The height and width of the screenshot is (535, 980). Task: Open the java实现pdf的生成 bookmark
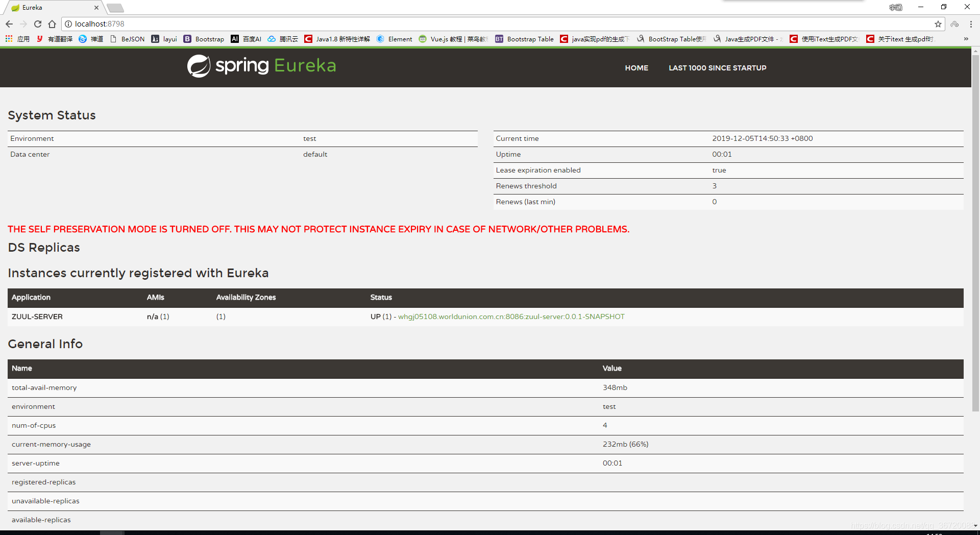coord(595,39)
